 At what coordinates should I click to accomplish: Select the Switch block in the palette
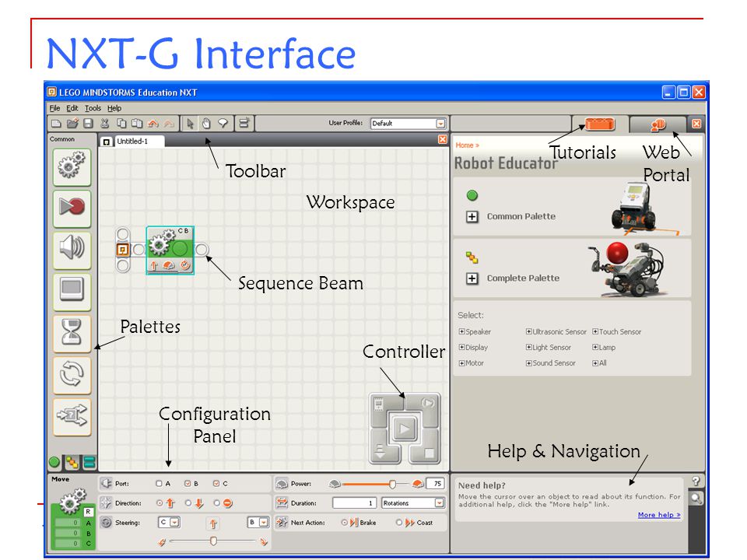72,417
